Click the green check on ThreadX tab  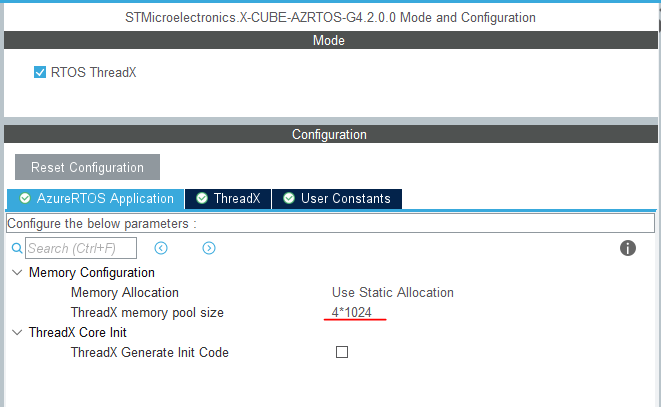(202, 198)
